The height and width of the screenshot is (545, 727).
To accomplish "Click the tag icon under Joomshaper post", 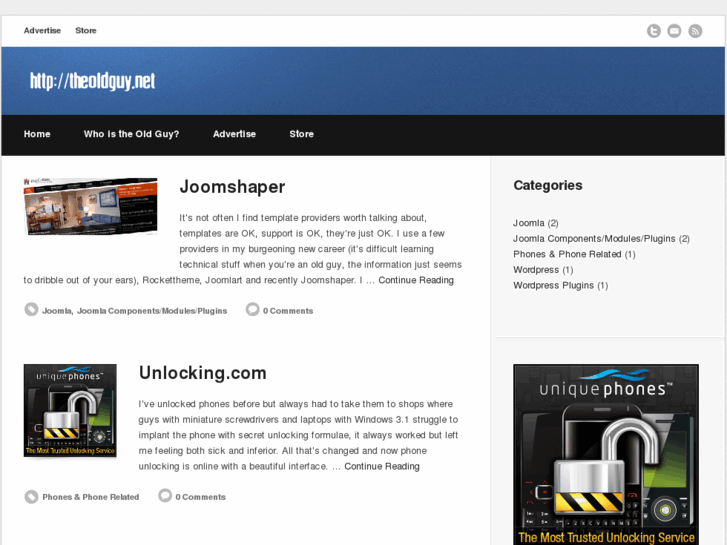I will click(31, 309).
